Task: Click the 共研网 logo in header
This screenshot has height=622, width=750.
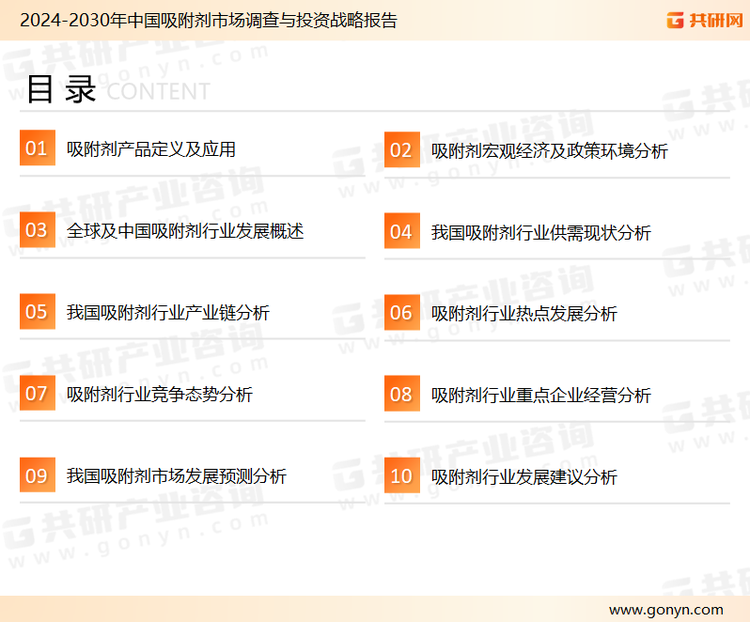Action: pyautogui.click(x=704, y=20)
